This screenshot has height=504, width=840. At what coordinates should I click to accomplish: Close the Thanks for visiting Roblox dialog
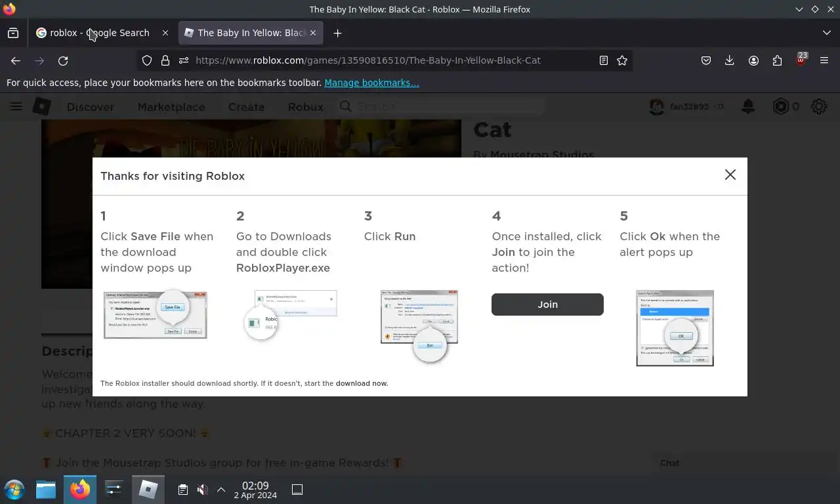pyautogui.click(x=730, y=175)
